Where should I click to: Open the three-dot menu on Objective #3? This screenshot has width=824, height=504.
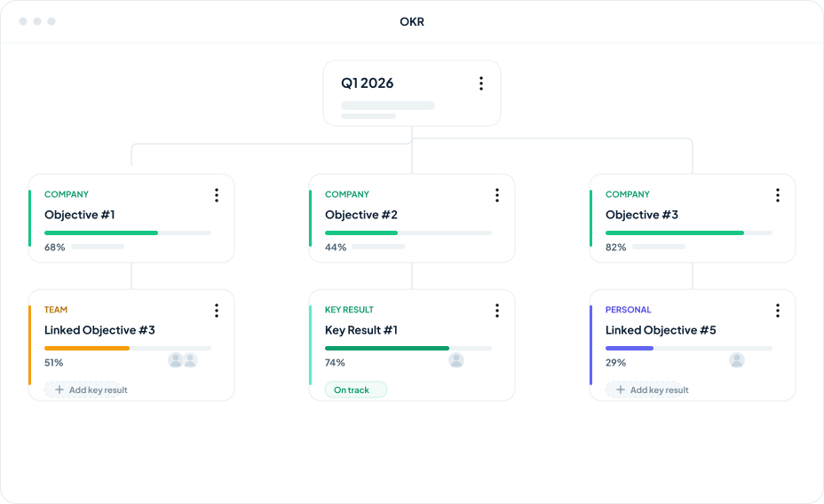tap(778, 195)
